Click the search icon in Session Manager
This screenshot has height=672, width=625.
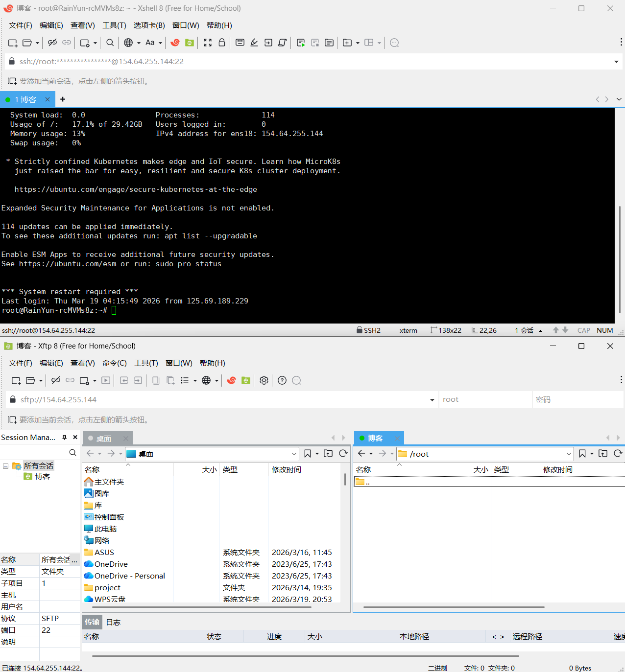[x=72, y=453]
